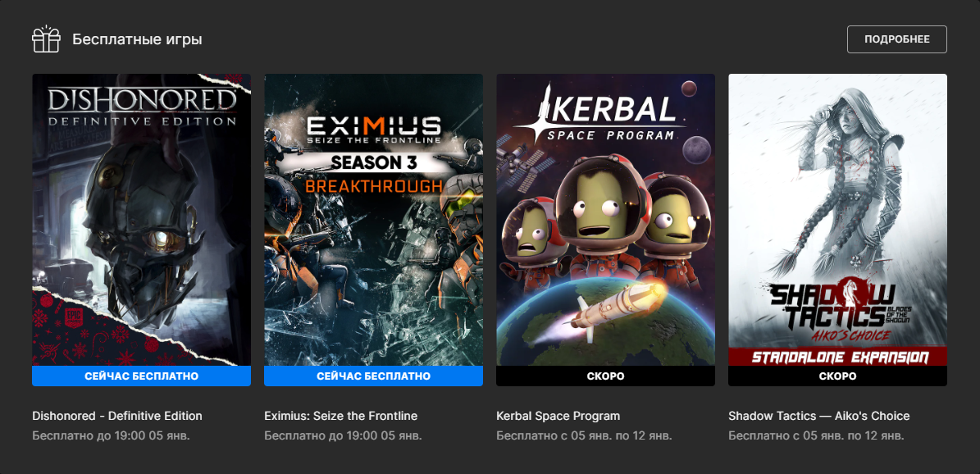
Task: Open Eximius Season 3 Breakthrough cover
Action: (x=373, y=220)
